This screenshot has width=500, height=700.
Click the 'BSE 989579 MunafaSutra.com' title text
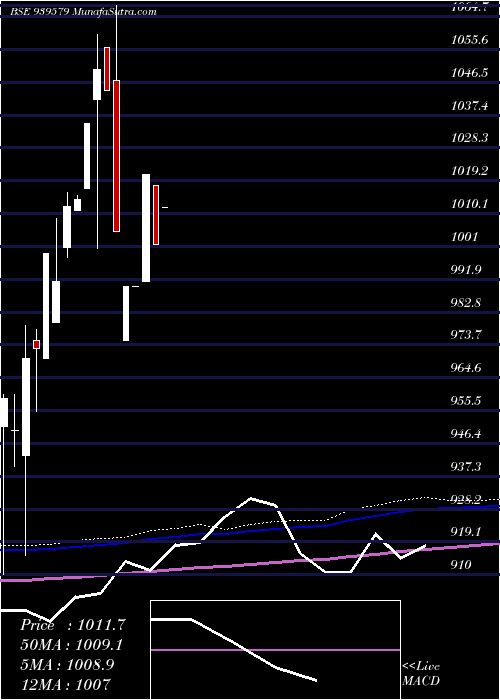click(83, 12)
